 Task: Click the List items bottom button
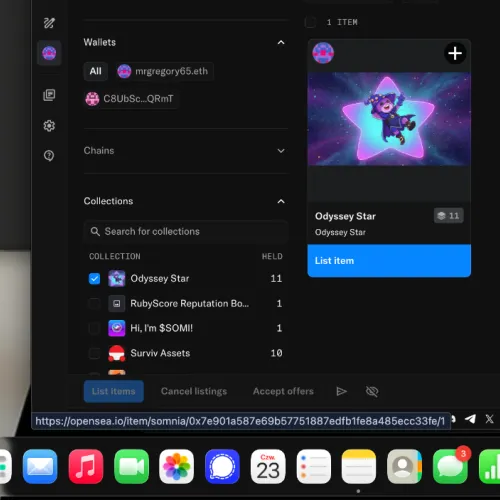click(x=114, y=391)
